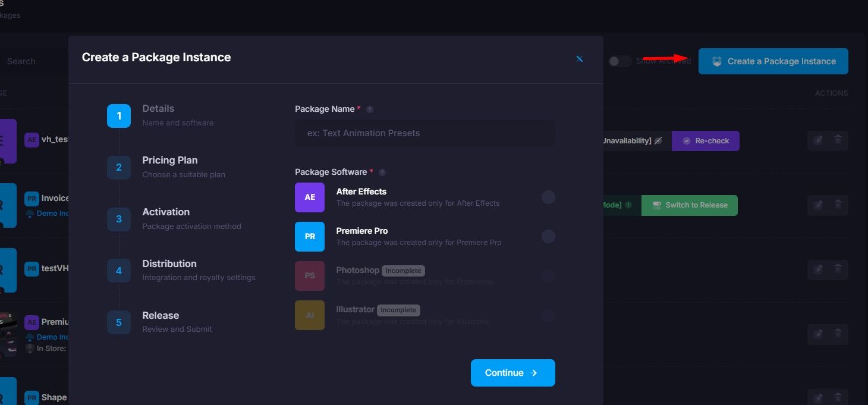Click the Illustrator icon marked Incomplete
The height and width of the screenshot is (405, 868).
click(x=309, y=315)
